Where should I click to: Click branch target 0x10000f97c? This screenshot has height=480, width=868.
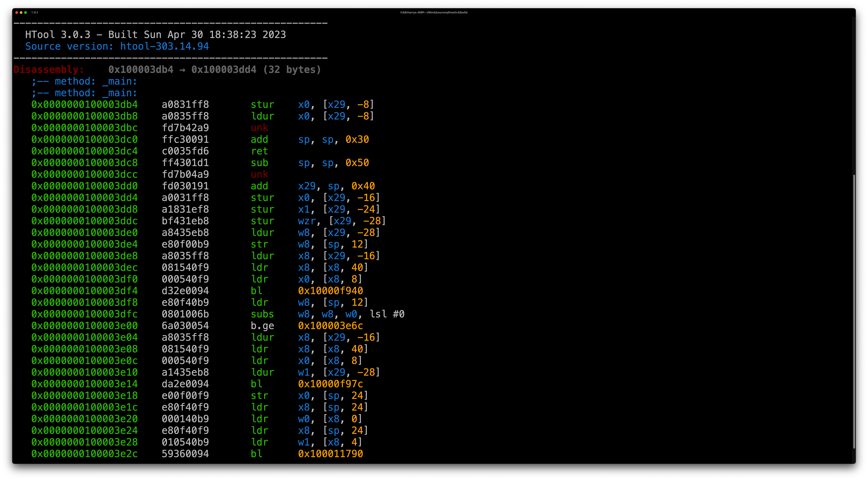pos(331,384)
